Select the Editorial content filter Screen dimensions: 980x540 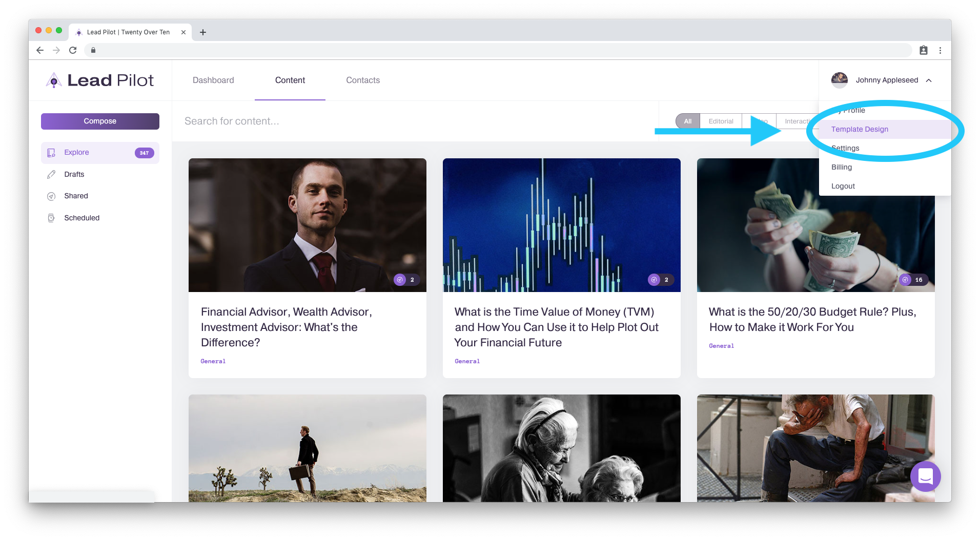click(x=721, y=121)
